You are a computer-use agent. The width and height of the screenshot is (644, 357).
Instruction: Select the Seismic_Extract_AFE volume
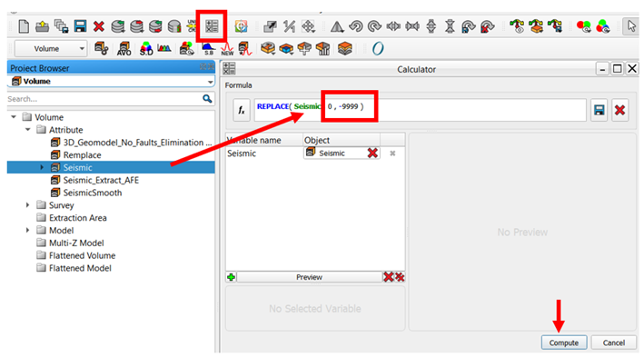pyautogui.click(x=101, y=180)
